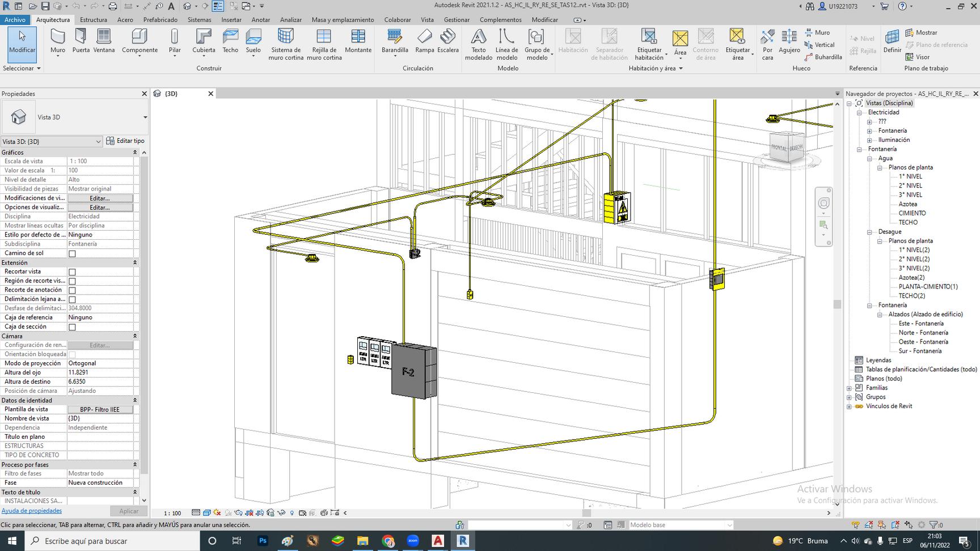Select the Área tool

pyautogui.click(x=680, y=43)
